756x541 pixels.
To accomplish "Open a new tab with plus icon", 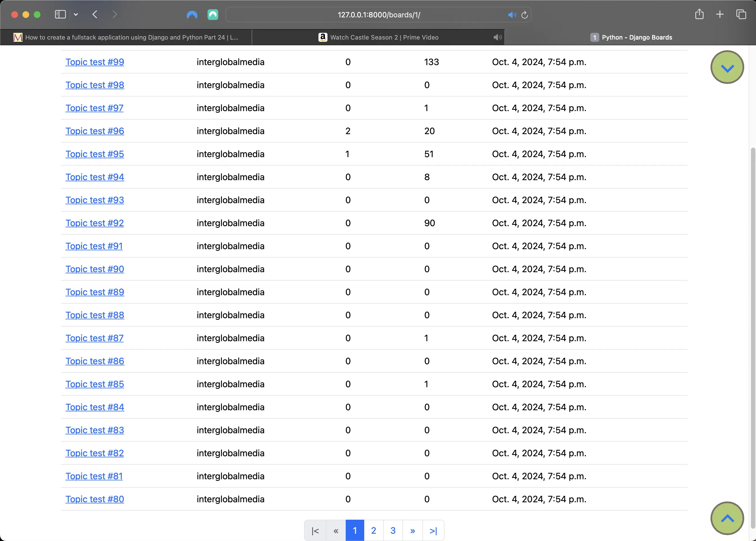I will pyautogui.click(x=720, y=14).
